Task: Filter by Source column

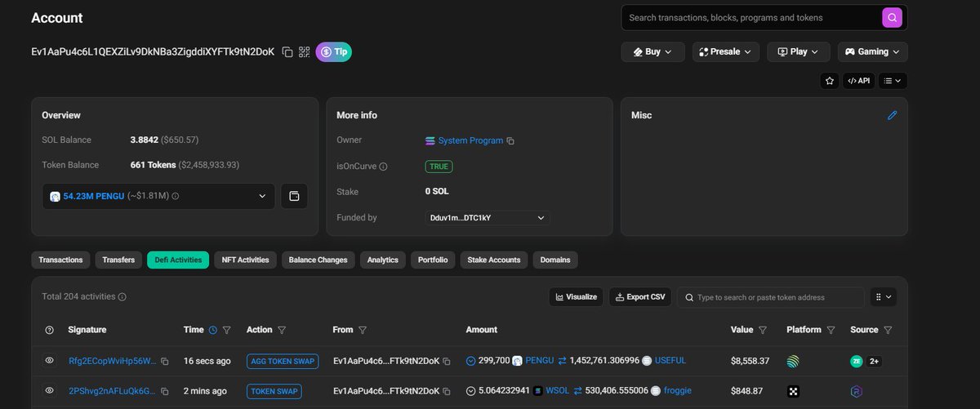Action: point(888,330)
